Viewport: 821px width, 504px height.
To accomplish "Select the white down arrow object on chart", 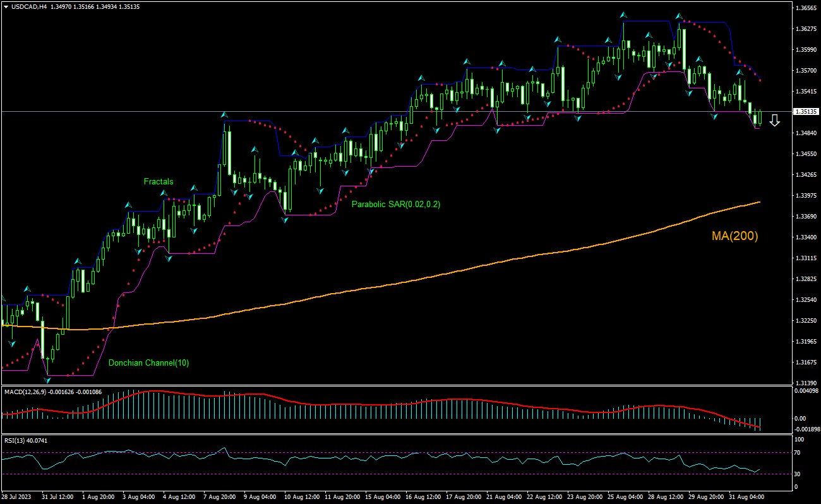I will click(775, 121).
